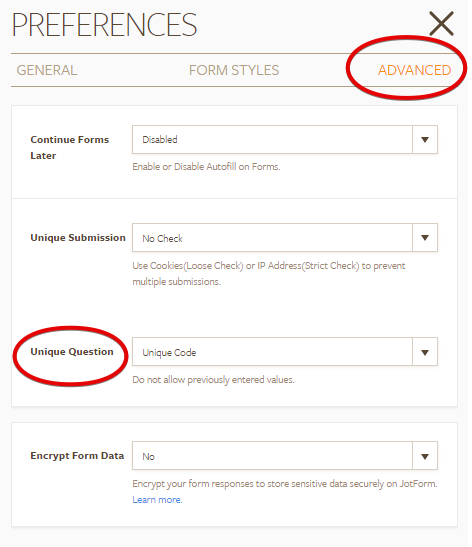Click the No Check value field
472x547 pixels.
click(x=272, y=238)
